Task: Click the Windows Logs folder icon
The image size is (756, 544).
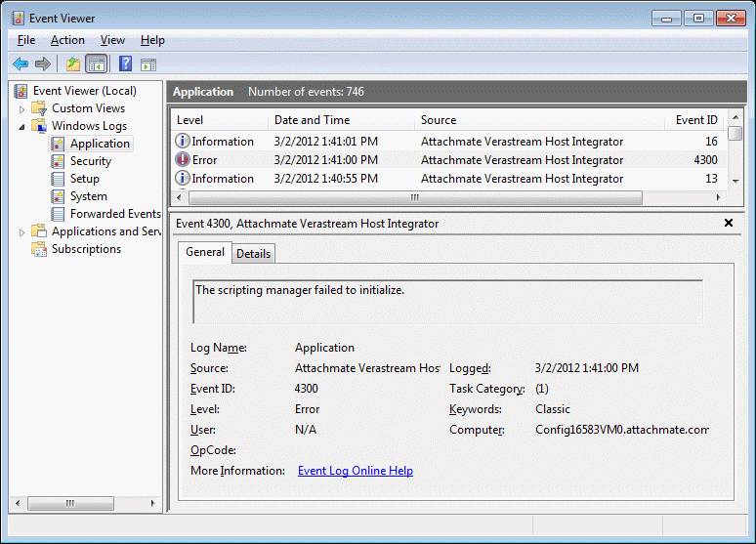Action: pyautogui.click(x=38, y=126)
